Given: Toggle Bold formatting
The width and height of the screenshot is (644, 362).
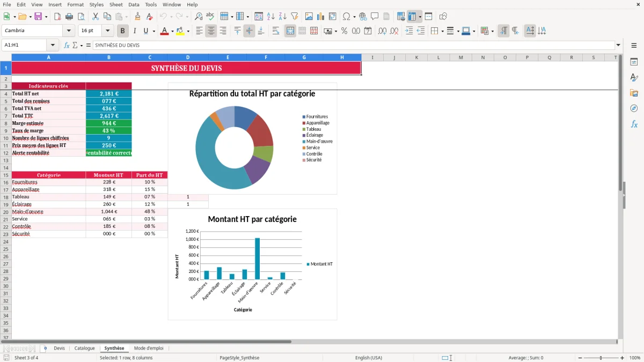Looking at the screenshot, I should point(123,31).
